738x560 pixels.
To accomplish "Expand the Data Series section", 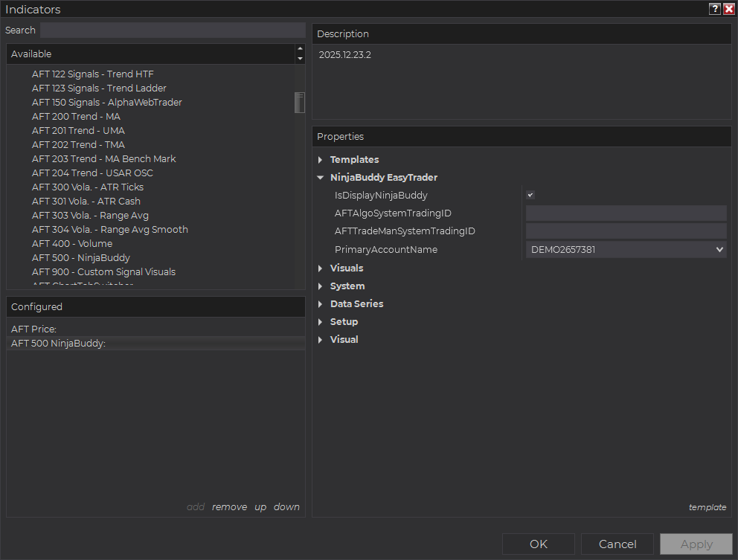I will tap(321, 304).
